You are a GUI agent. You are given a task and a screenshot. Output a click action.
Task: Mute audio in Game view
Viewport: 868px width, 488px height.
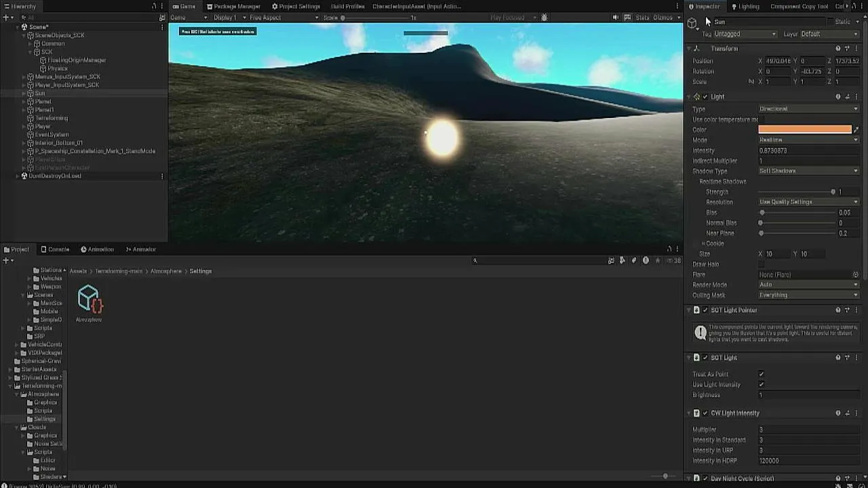point(616,18)
